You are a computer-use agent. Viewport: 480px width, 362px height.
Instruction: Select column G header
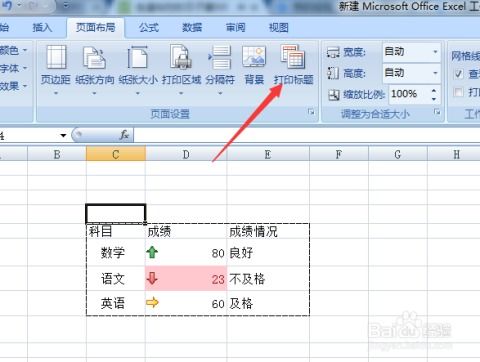[398, 154]
